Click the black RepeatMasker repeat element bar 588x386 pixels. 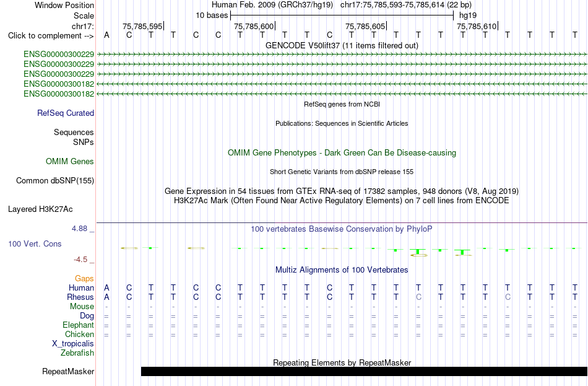tap(364, 371)
